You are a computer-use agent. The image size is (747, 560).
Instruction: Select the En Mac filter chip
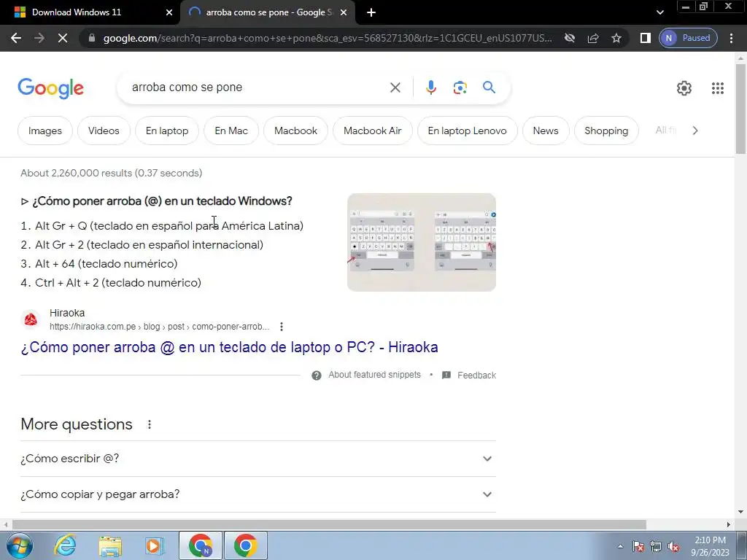pyautogui.click(x=231, y=131)
